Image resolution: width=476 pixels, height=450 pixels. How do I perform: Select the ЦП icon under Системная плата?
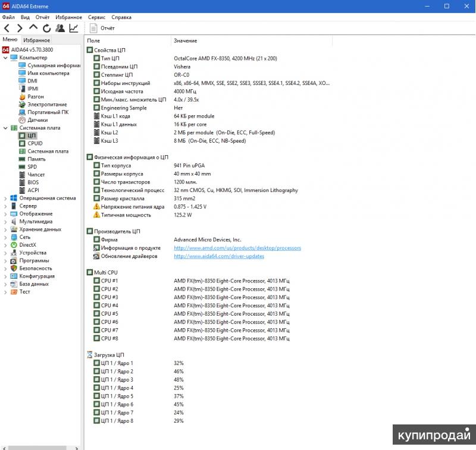tap(22, 136)
